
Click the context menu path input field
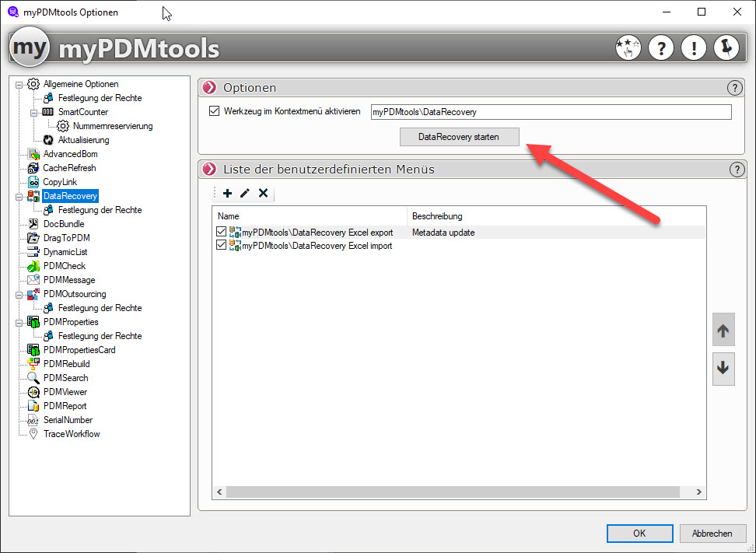pyautogui.click(x=551, y=112)
